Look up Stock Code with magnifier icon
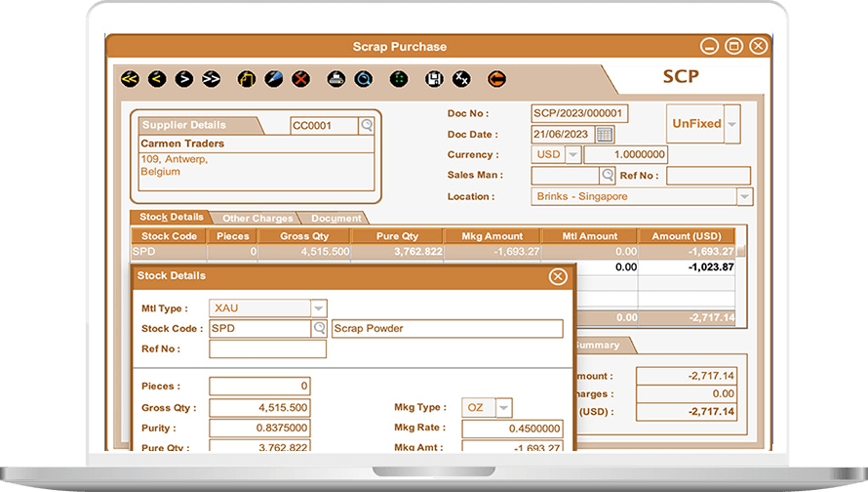The image size is (868, 492). pos(319,329)
